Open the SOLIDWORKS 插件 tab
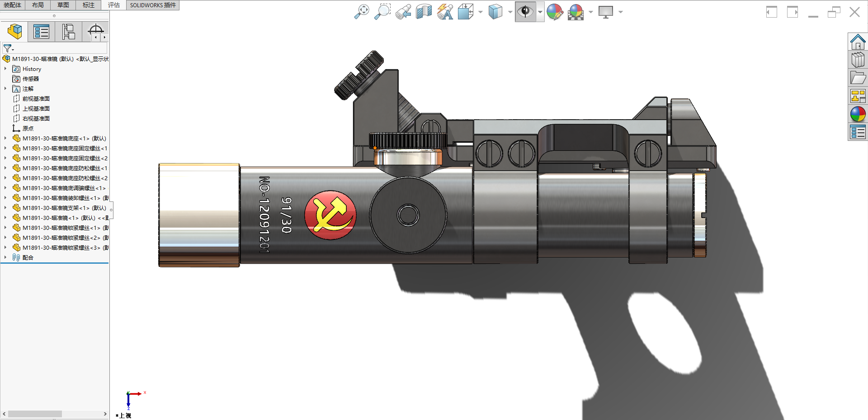 pos(153,5)
